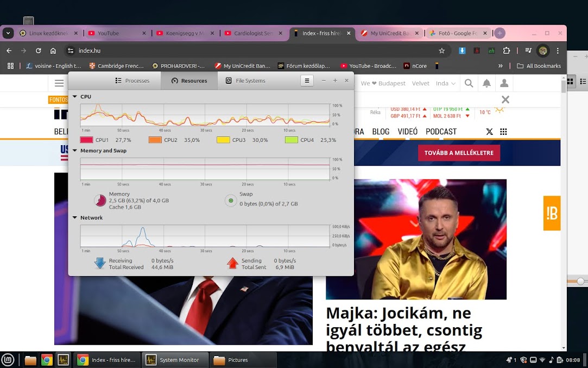Go forward in Chrome
Viewport: 588px width, 368px height.
click(24, 51)
